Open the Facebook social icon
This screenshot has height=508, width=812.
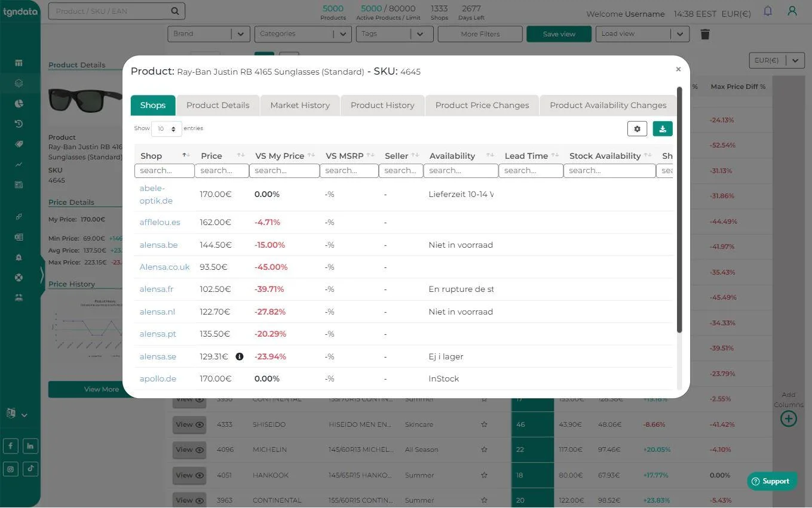click(11, 446)
